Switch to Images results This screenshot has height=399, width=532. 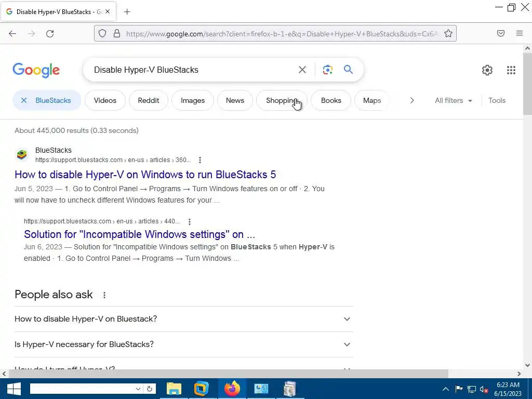[x=193, y=100]
